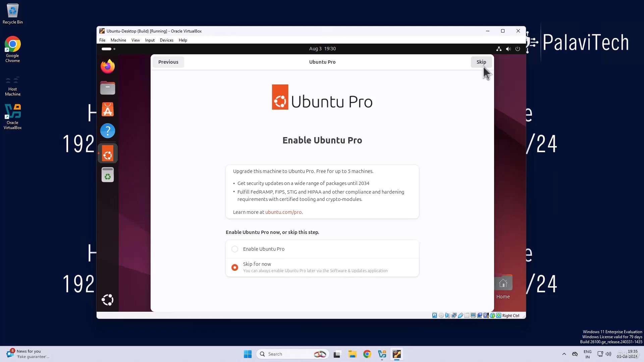Open the View menu in VirtualBox
Screen dimensions: 644x362
pyautogui.click(x=136, y=40)
